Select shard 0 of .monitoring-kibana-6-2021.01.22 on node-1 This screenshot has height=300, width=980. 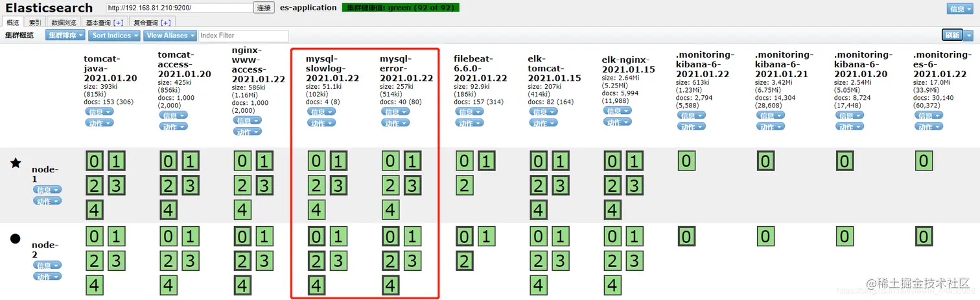pyautogui.click(x=686, y=161)
